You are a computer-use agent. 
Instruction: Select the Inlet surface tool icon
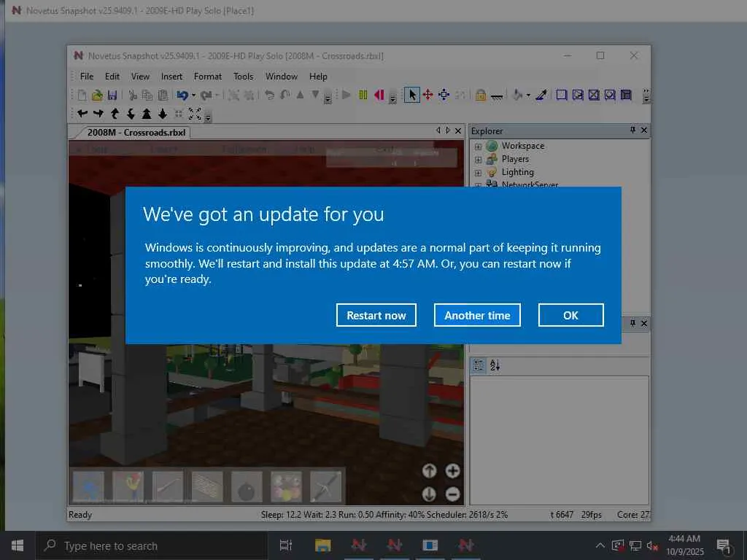point(626,96)
